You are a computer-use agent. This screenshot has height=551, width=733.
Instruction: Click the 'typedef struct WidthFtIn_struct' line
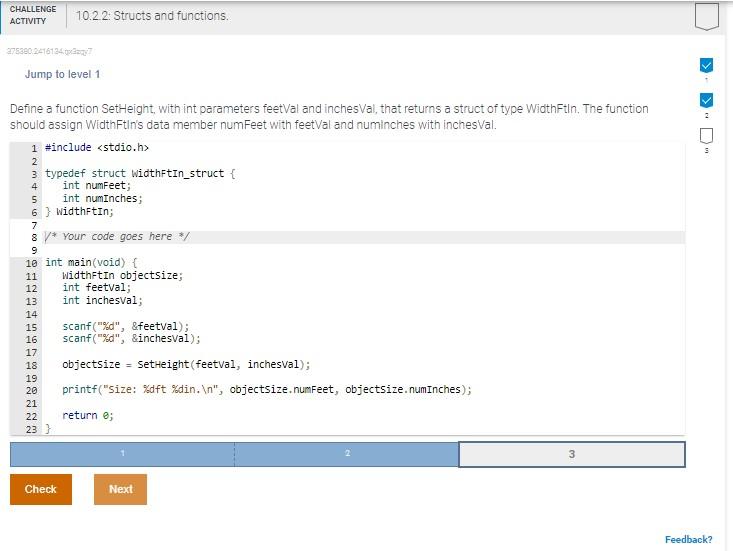tap(140, 173)
